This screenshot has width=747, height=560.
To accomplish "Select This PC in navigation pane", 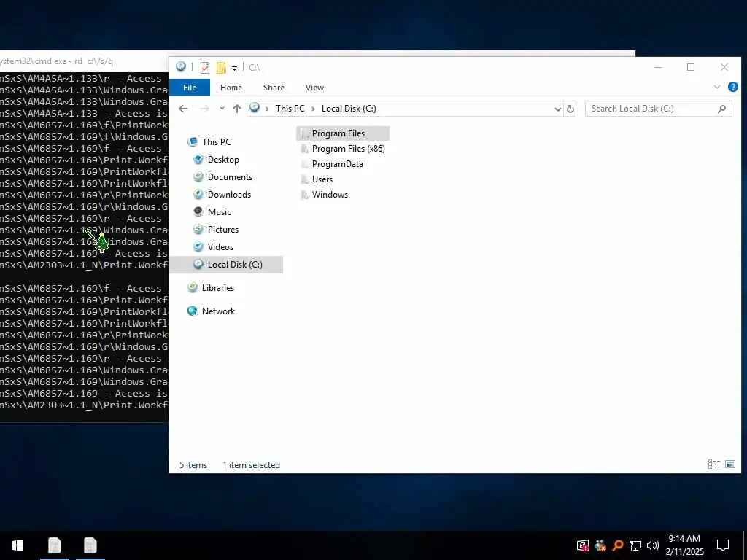I will coord(216,142).
